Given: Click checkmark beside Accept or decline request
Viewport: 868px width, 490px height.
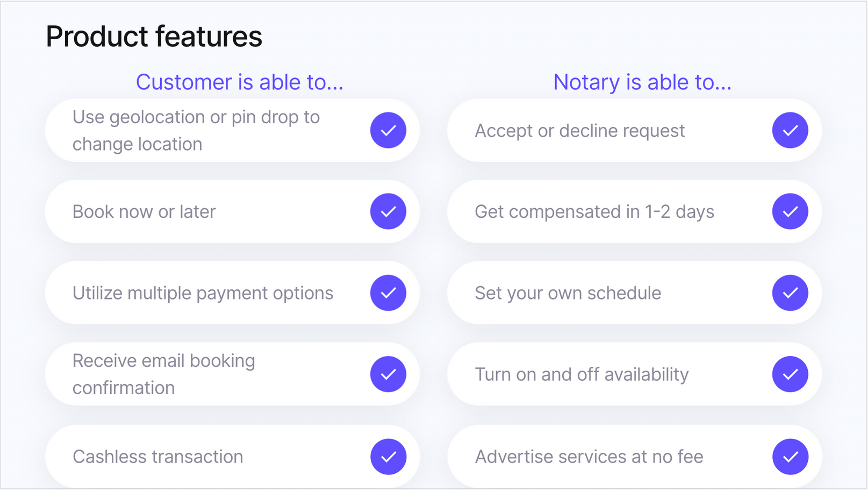Looking at the screenshot, I should click(790, 130).
